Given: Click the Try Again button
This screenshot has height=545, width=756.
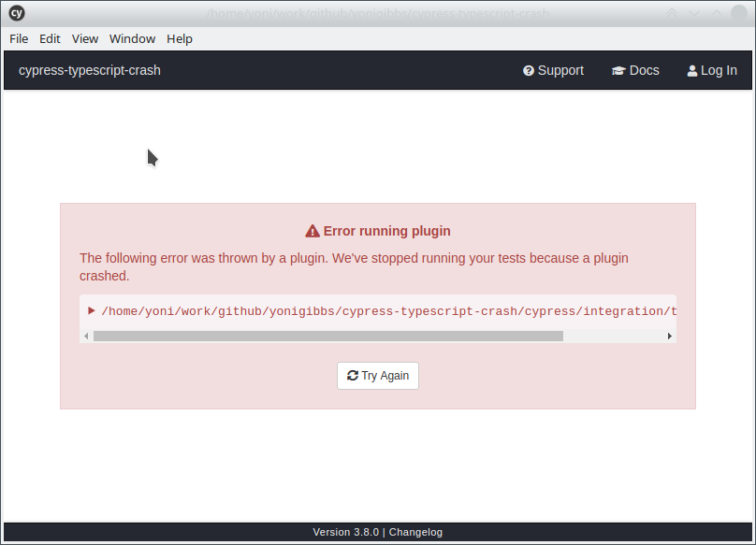Looking at the screenshot, I should coord(378,376).
